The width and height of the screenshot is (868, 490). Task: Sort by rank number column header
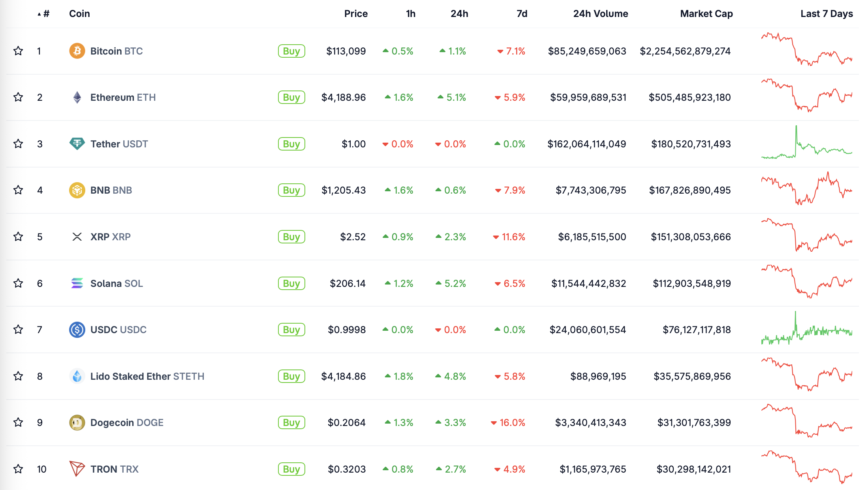(x=44, y=14)
